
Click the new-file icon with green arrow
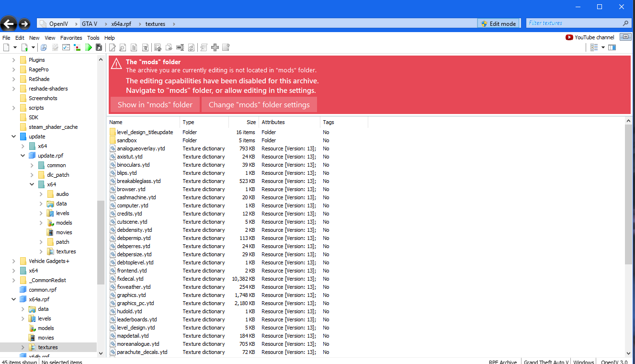(24, 47)
